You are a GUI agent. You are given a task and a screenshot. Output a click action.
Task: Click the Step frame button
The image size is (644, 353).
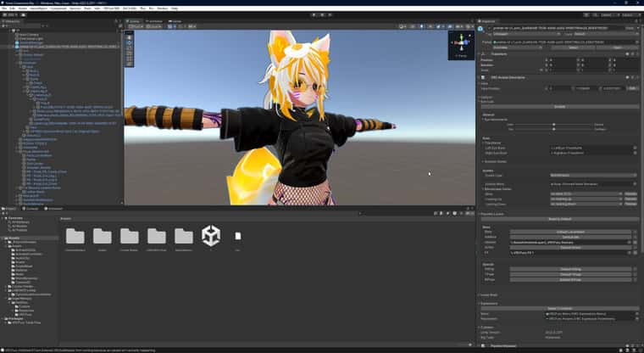pyautogui.click(x=330, y=14)
